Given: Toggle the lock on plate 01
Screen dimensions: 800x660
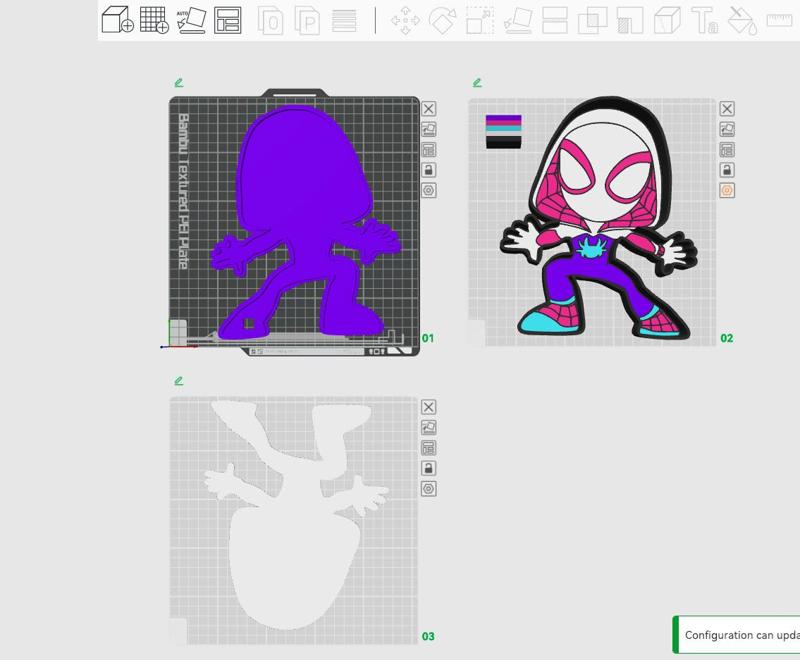Looking at the screenshot, I should tap(429, 170).
